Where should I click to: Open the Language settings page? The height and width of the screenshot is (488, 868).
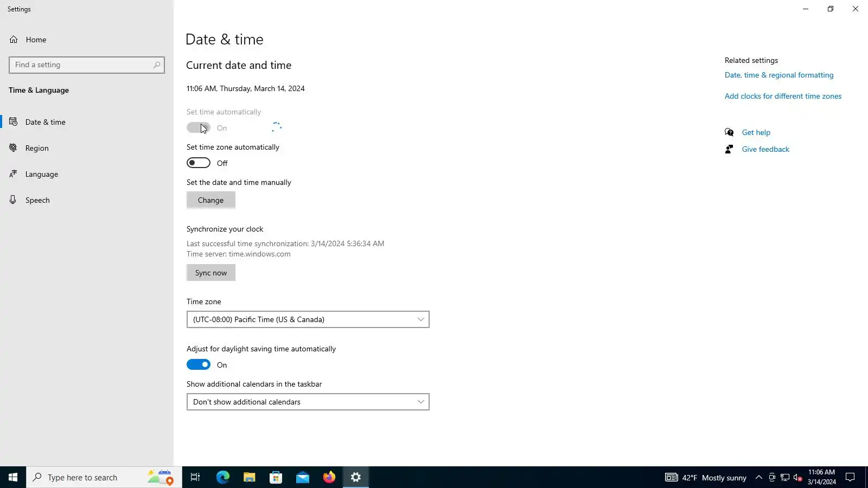pyautogui.click(x=87, y=174)
